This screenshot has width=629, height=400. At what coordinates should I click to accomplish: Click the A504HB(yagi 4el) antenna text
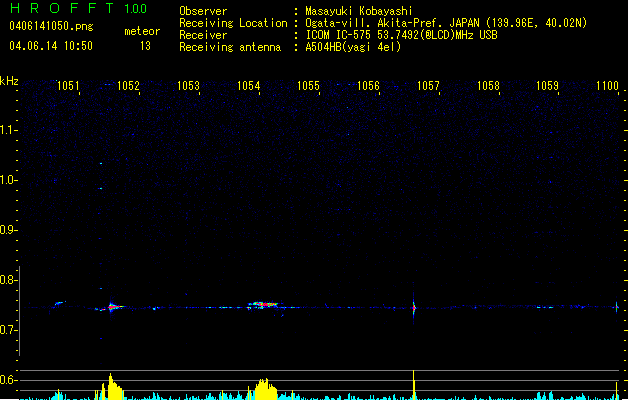click(353, 47)
